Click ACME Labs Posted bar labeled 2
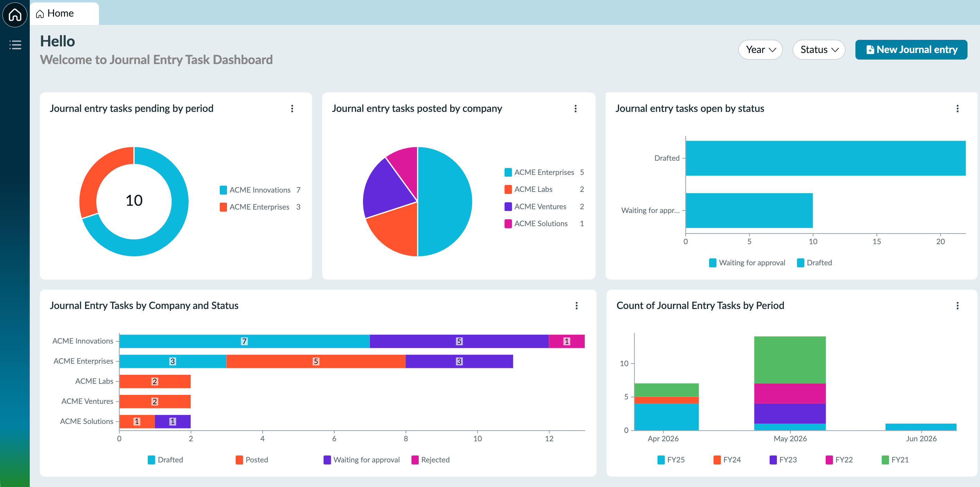The image size is (980, 487). [155, 381]
